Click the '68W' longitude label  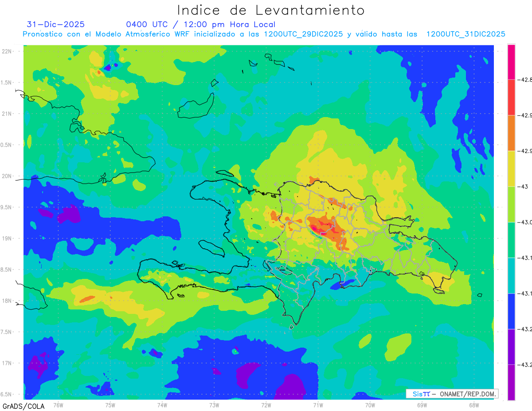(x=474, y=405)
